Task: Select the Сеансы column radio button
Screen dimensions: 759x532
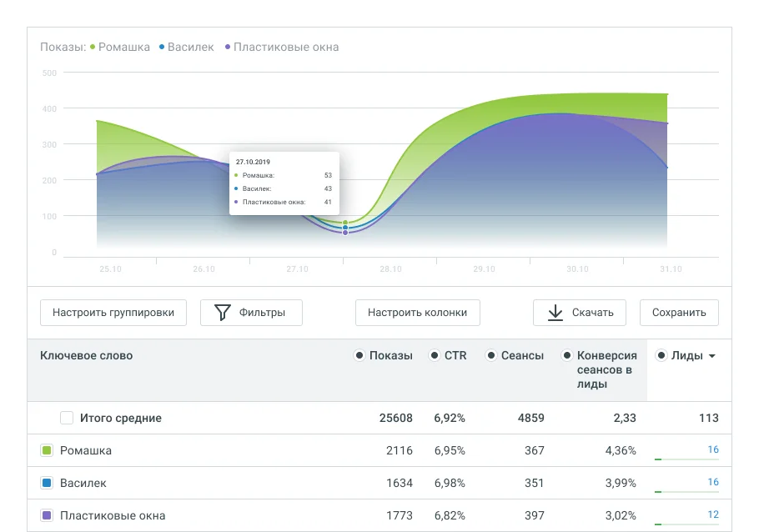Action: (x=491, y=355)
